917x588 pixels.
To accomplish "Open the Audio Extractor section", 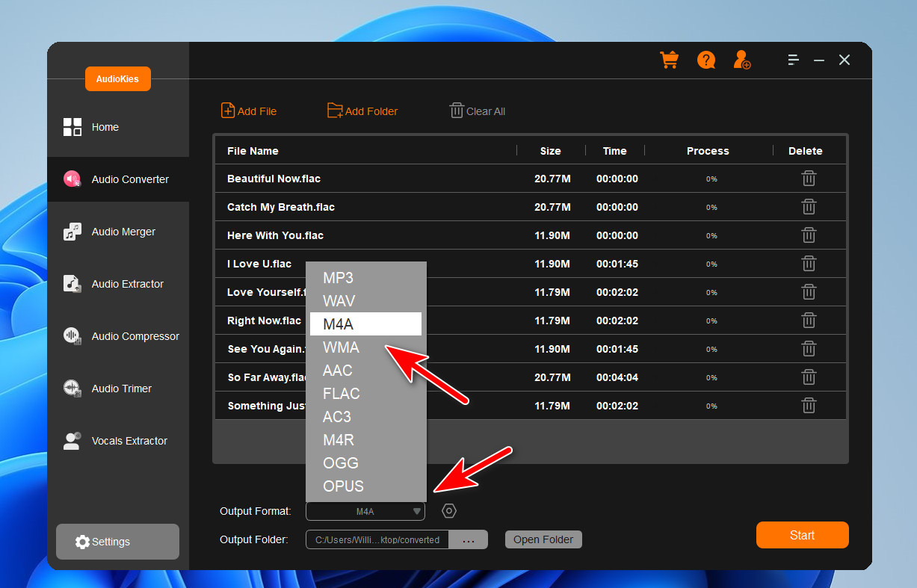I will tap(118, 284).
